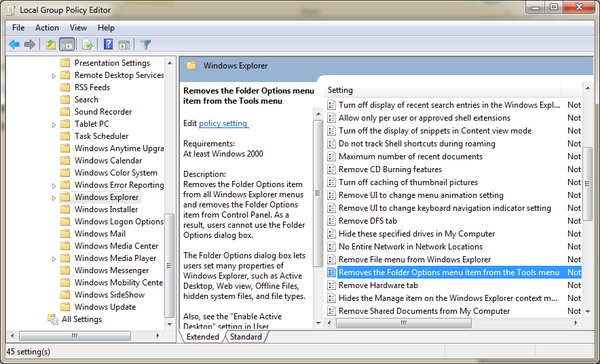Image resolution: width=600 pixels, height=364 pixels.
Task: Select 'Maximum number of recent documents'
Action: coord(410,157)
